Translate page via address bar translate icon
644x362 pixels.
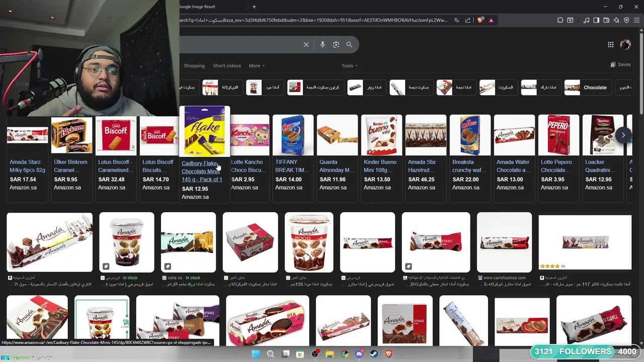coord(456,20)
